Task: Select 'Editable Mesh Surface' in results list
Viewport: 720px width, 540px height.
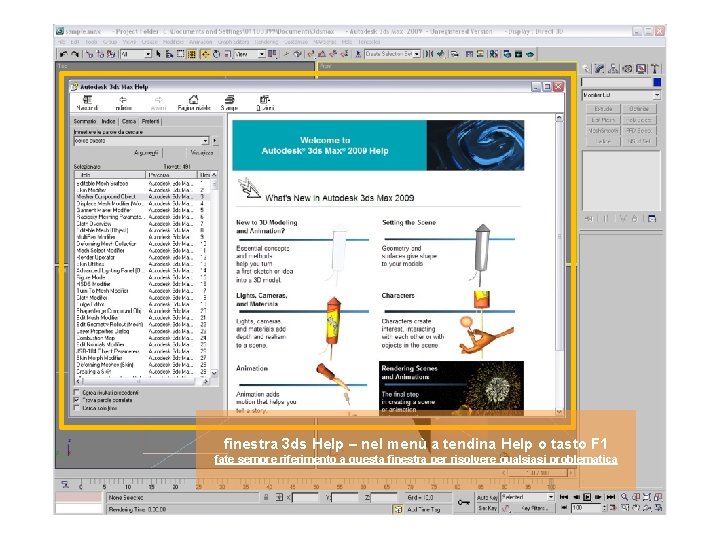Action: click(x=102, y=183)
